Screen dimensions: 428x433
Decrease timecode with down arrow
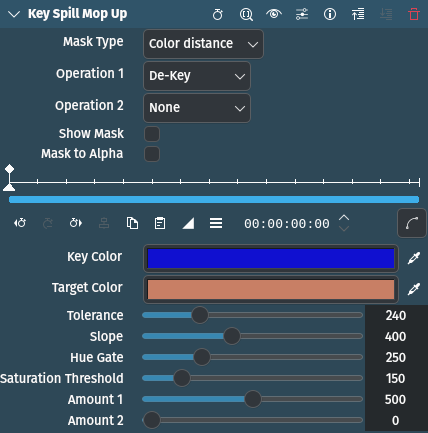(x=344, y=229)
